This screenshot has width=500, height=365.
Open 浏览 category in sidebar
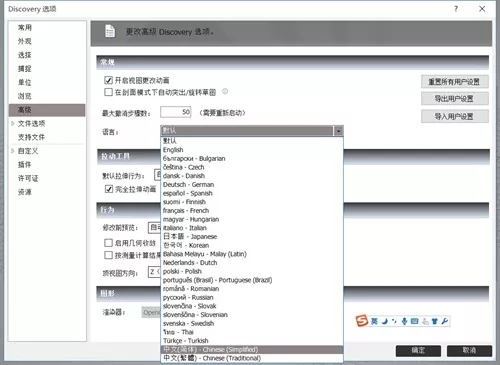pos(25,96)
